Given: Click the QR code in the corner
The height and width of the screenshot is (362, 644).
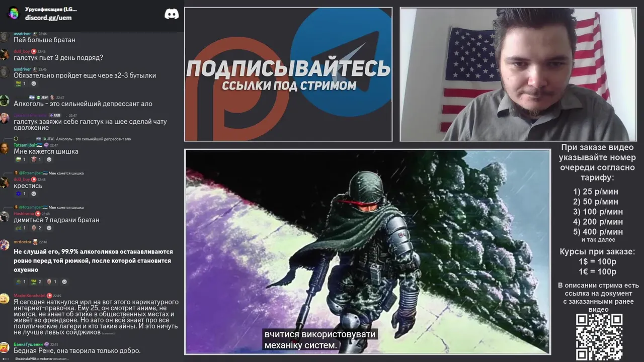Looking at the screenshot, I should click(599, 337).
